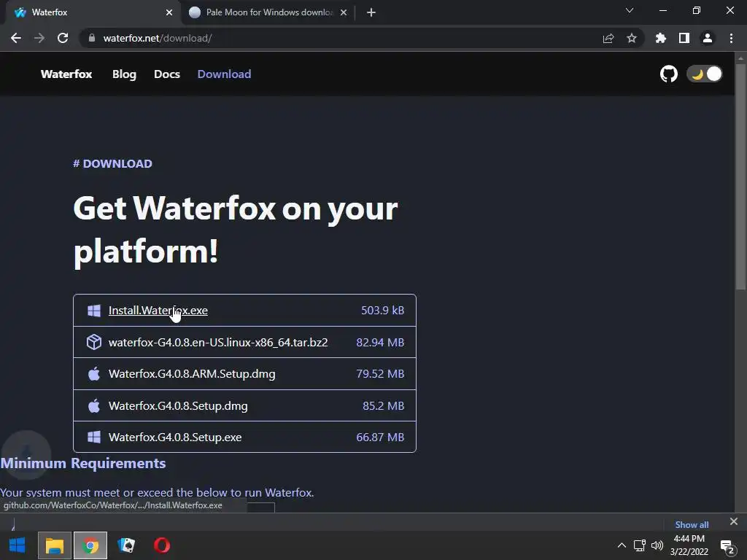Open the network status tray icon

pyautogui.click(x=639, y=545)
